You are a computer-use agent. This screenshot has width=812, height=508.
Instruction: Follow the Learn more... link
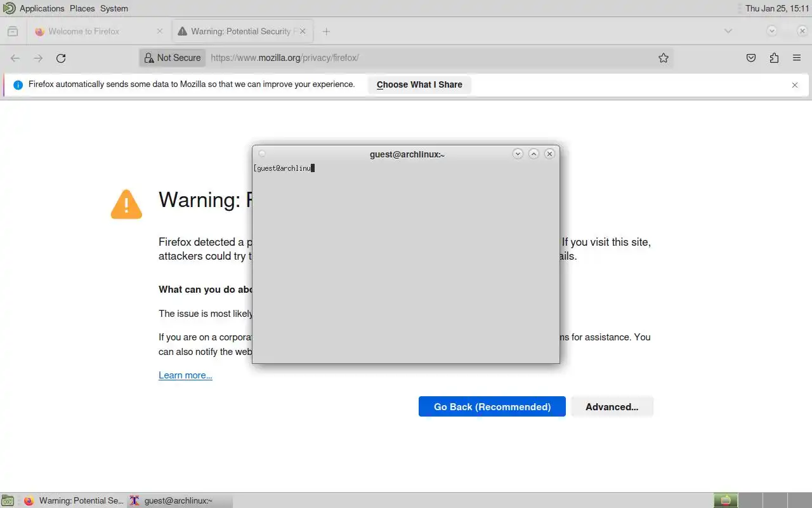tap(185, 375)
